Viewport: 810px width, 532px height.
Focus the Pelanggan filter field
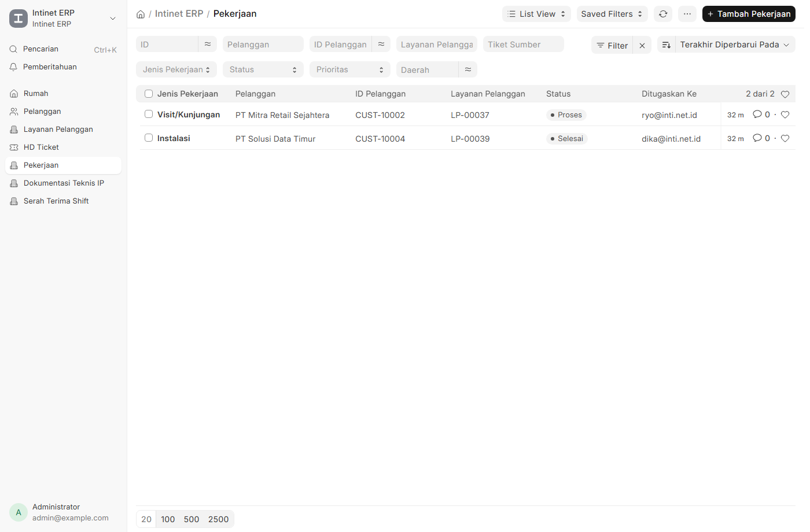click(263, 44)
